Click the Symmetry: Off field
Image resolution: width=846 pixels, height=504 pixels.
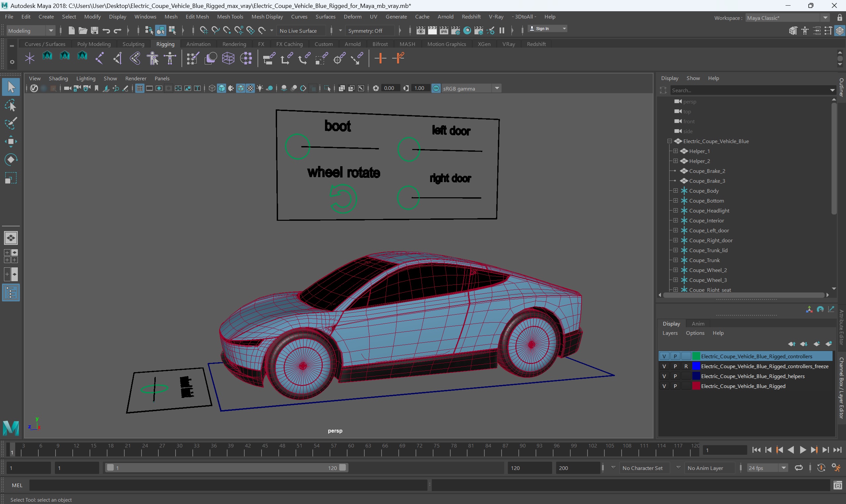(x=370, y=30)
